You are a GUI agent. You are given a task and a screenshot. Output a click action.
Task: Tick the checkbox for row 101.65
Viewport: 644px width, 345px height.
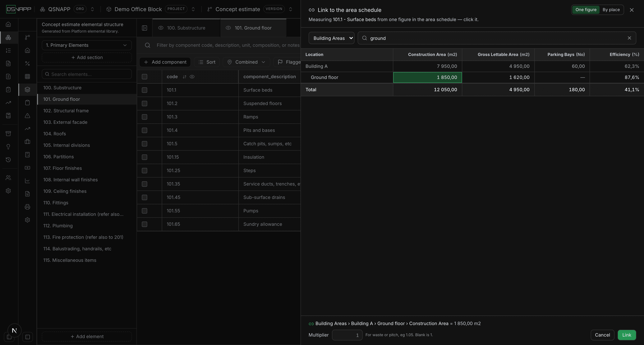145,224
